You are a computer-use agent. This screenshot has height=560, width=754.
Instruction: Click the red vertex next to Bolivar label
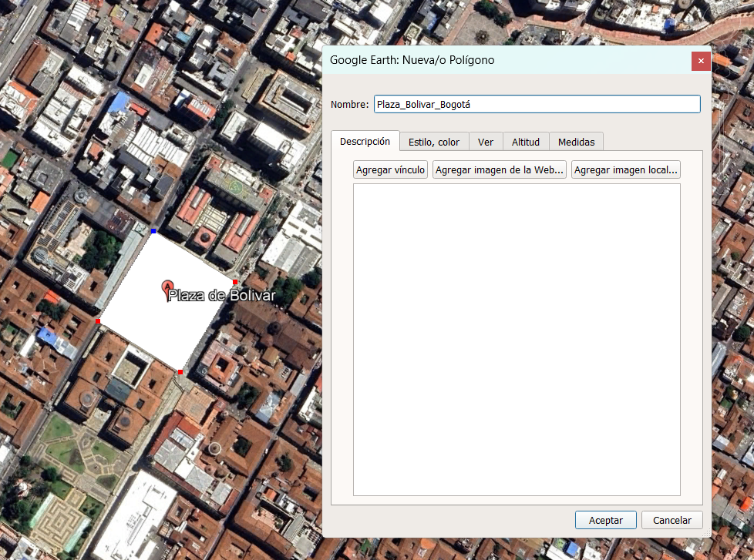pos(235,282)
